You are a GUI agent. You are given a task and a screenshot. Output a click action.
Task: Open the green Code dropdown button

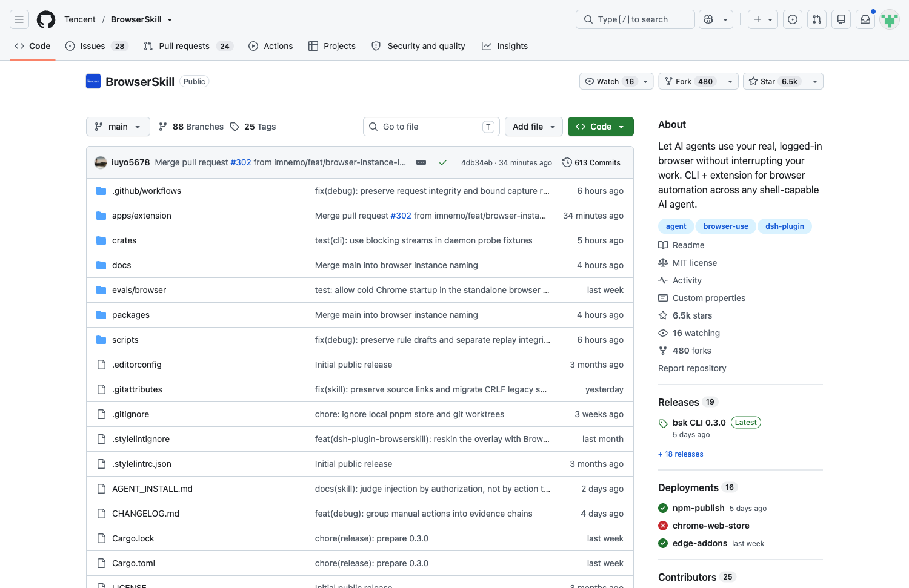[601, 127]
